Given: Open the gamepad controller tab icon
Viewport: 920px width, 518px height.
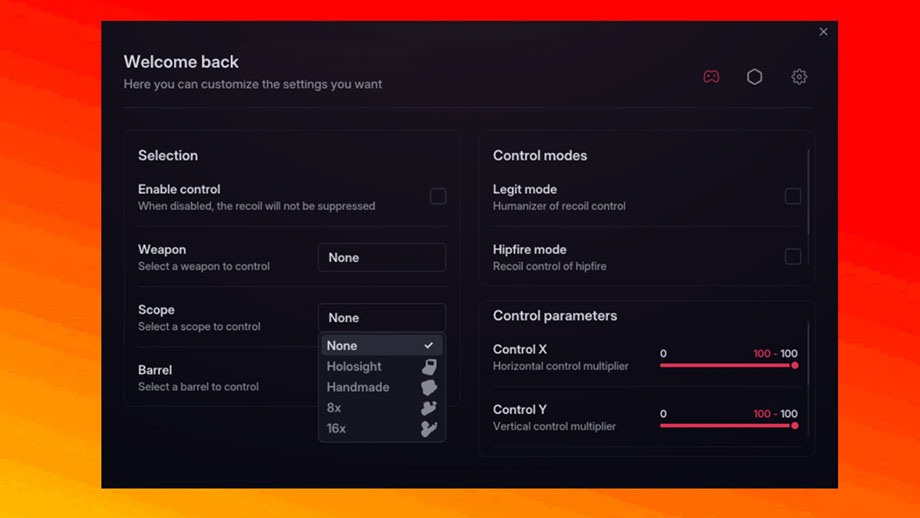Looking at the screenshot, I should tap(711, 77).
